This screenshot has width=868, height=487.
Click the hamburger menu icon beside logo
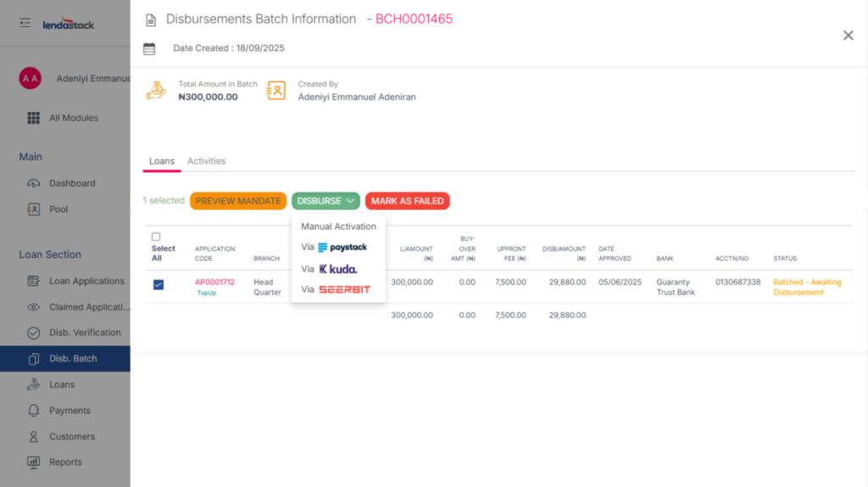tap(25, 23)
